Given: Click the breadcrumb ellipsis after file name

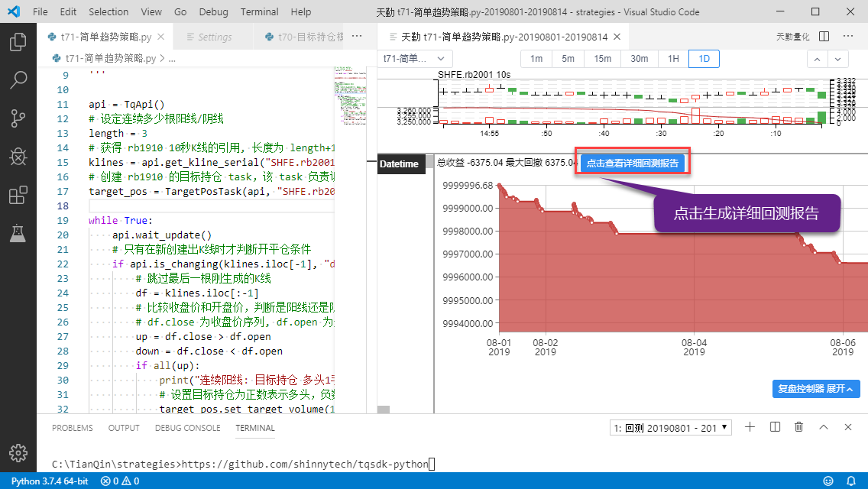Looking at the screenshot, I should 172,59.
